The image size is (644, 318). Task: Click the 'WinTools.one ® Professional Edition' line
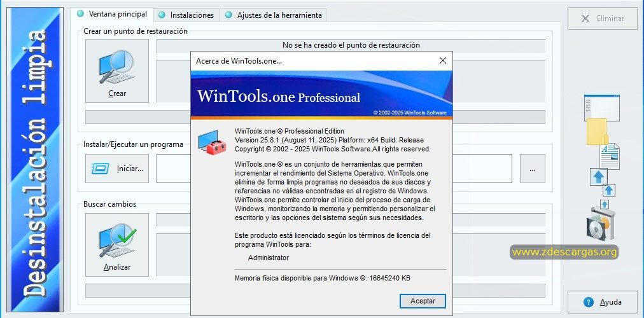tap(289, 131)
